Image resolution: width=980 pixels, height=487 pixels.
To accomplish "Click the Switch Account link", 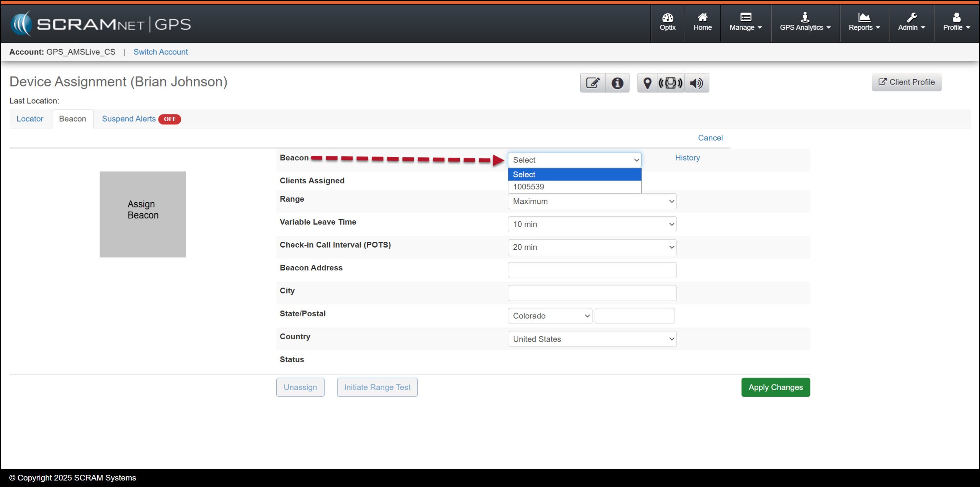I will [160, 52].
